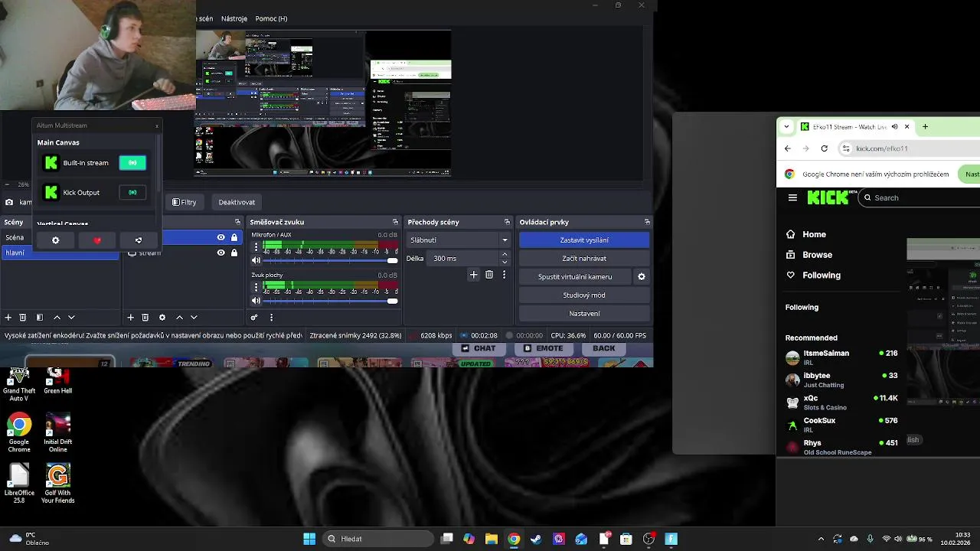Open Mikrofon / AUX three-dot menu
Image resolution: width=980 pixels, height=551 pixels.
256,246
